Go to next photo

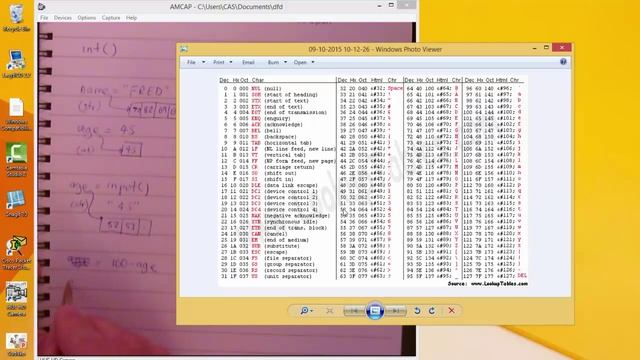[x=396, y=311]
